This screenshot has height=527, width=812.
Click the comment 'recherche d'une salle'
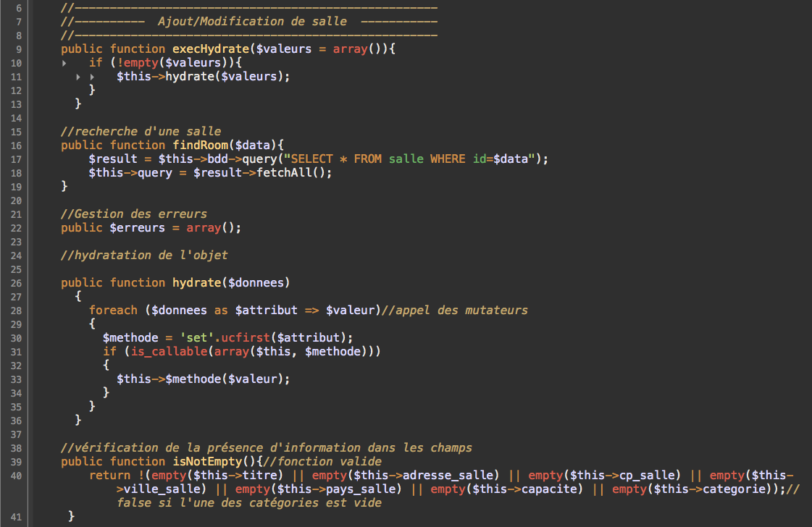[141, 132]
